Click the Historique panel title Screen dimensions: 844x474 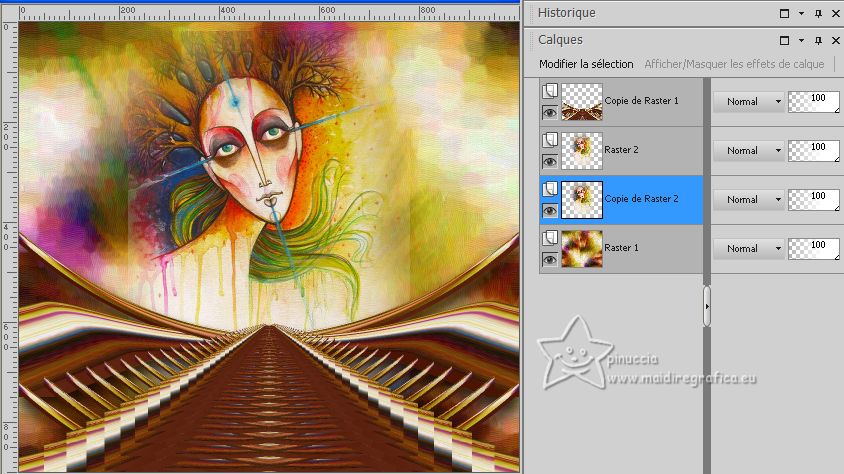click(x=566, y=12)
